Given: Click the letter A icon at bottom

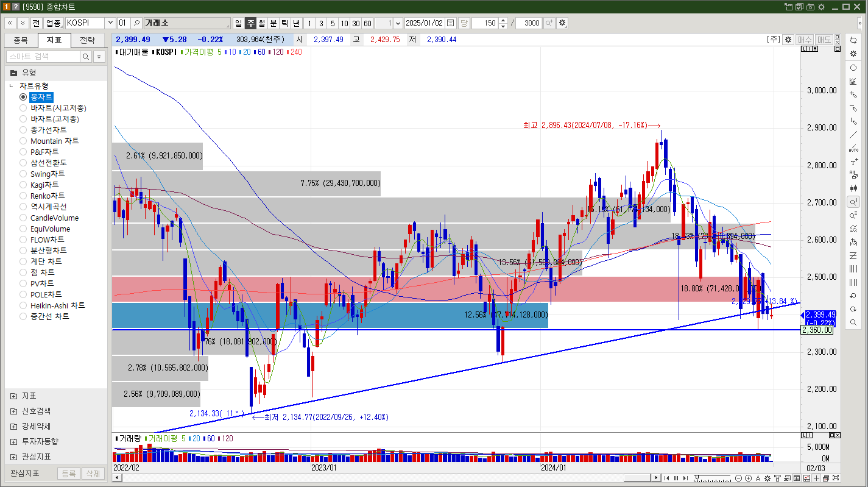Looking at the screenshot, I should 758,478.
